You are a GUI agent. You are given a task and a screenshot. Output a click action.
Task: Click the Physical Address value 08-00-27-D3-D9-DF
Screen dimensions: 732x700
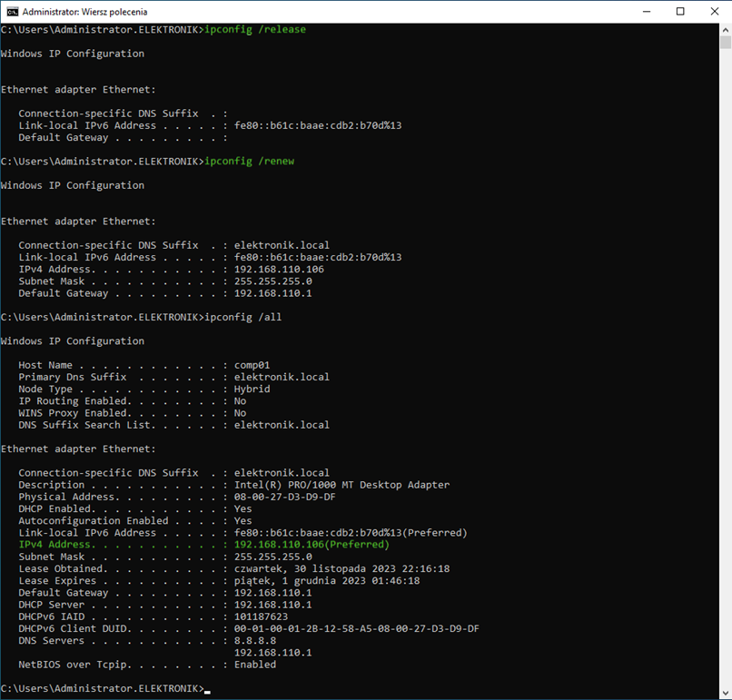pyautogui.click(x=284, y=497)
